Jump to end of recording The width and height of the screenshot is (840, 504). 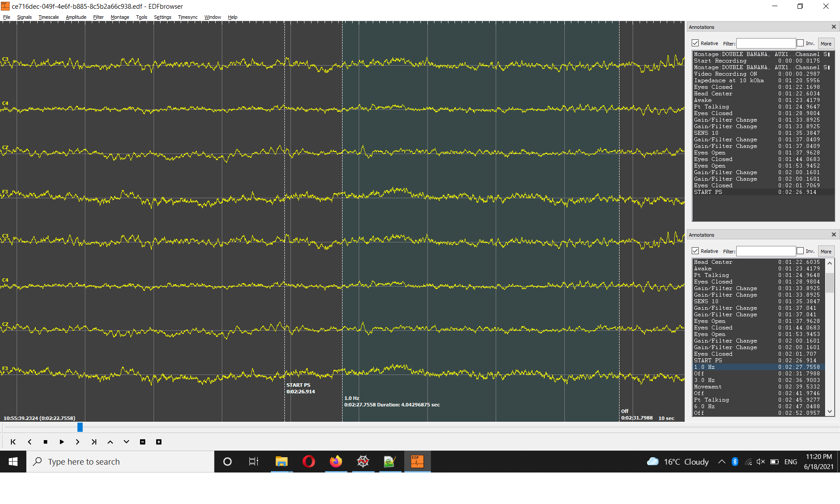[x=94, y=442]
